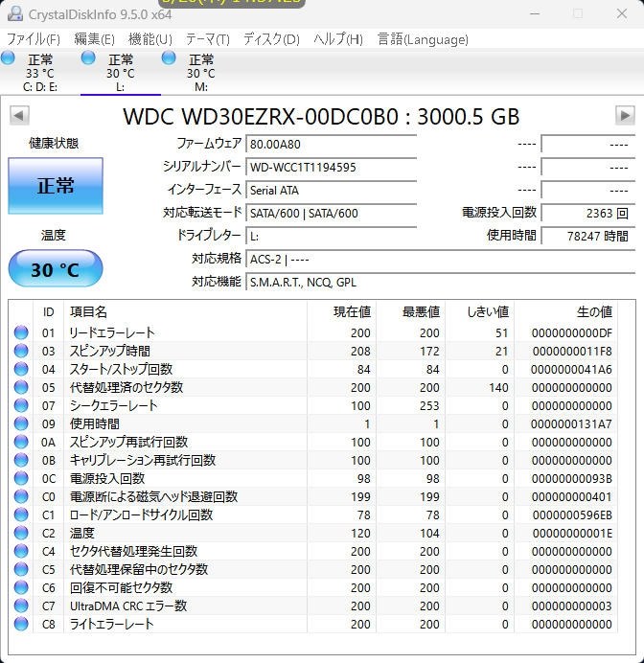
Task: Click the usage hours value 78247 時間
Action: (x=588, y=236)
